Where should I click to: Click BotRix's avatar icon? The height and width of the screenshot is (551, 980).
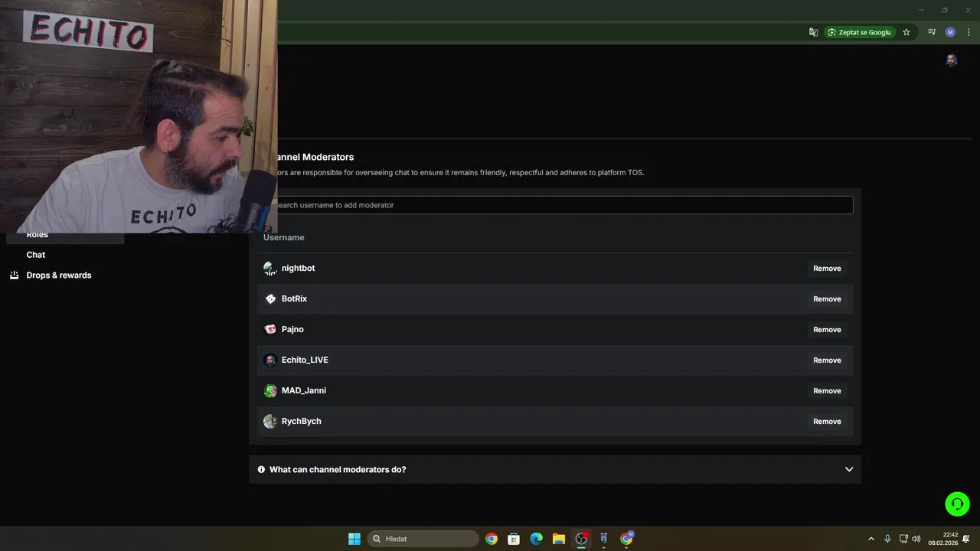click(270, 298)
